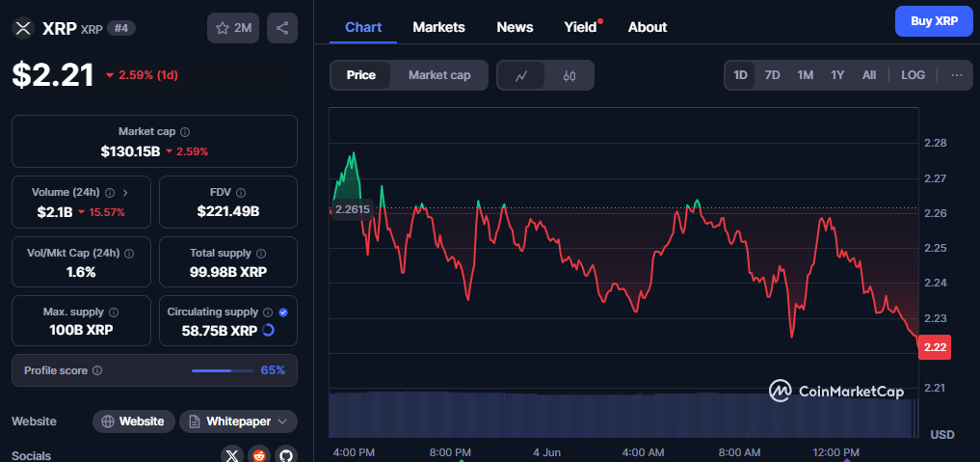
Task: Click the circulating supply ring indicator
Action: pyautogui.click(x=268, y=330)
